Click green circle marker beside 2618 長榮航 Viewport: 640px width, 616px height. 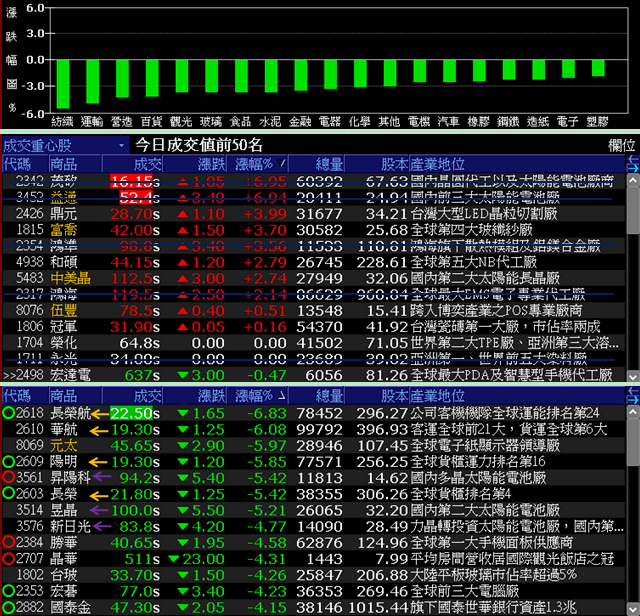pos(9,413)
